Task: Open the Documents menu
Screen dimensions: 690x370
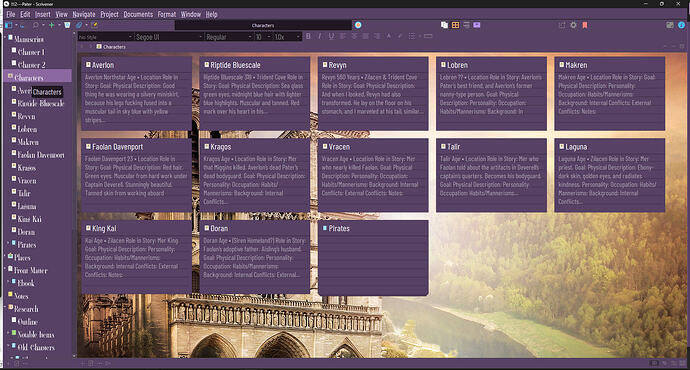Action: [x=138, y=15]
